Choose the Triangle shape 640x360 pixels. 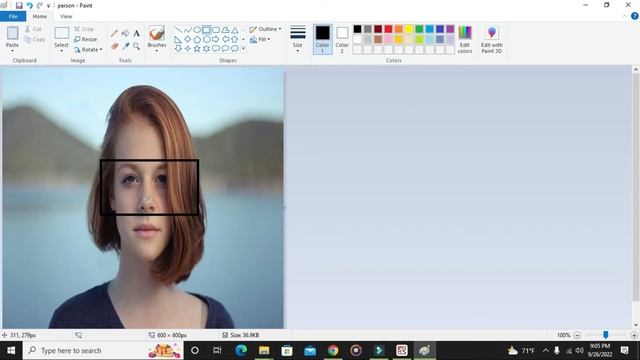click(235, 30)
